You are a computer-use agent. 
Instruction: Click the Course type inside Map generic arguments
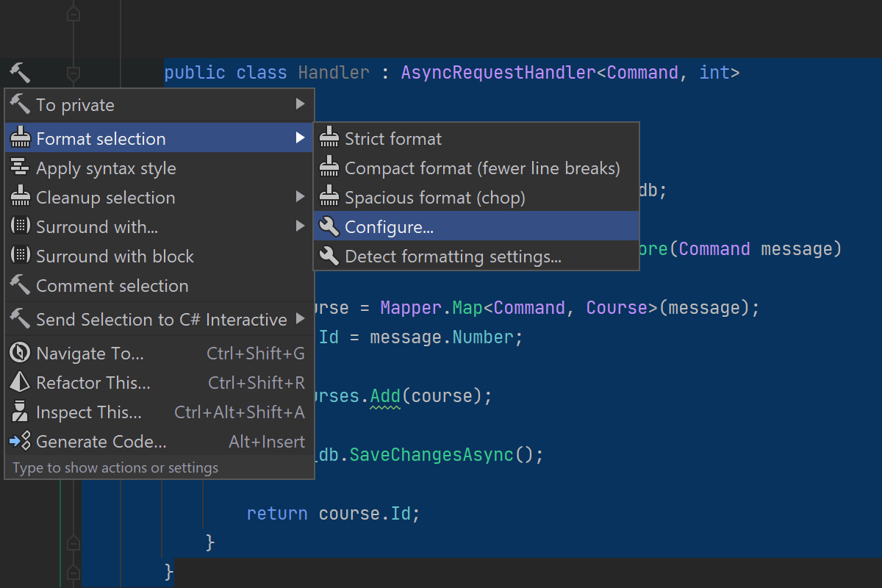[x=617, y=307]
